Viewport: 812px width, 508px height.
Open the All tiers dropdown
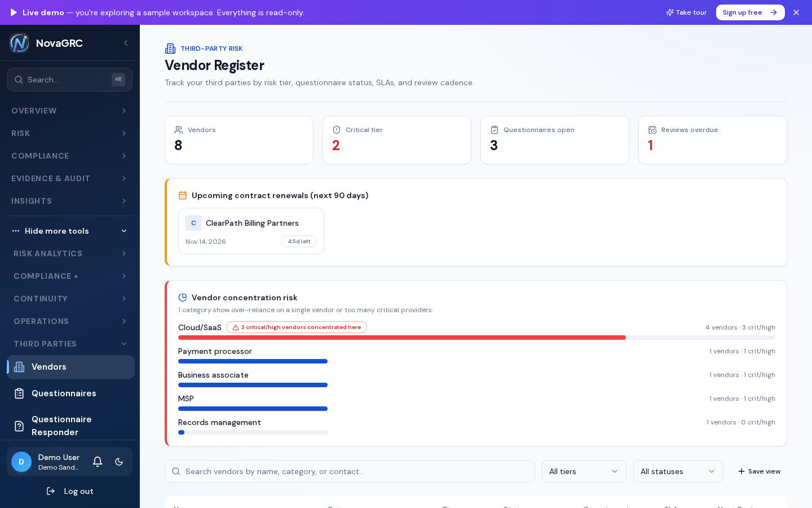(584, 471)
